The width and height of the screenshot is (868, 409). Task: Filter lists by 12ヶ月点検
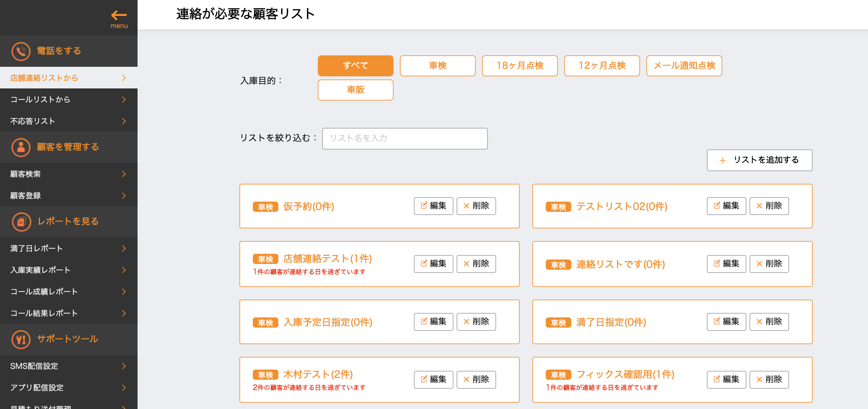click(602, 66)
